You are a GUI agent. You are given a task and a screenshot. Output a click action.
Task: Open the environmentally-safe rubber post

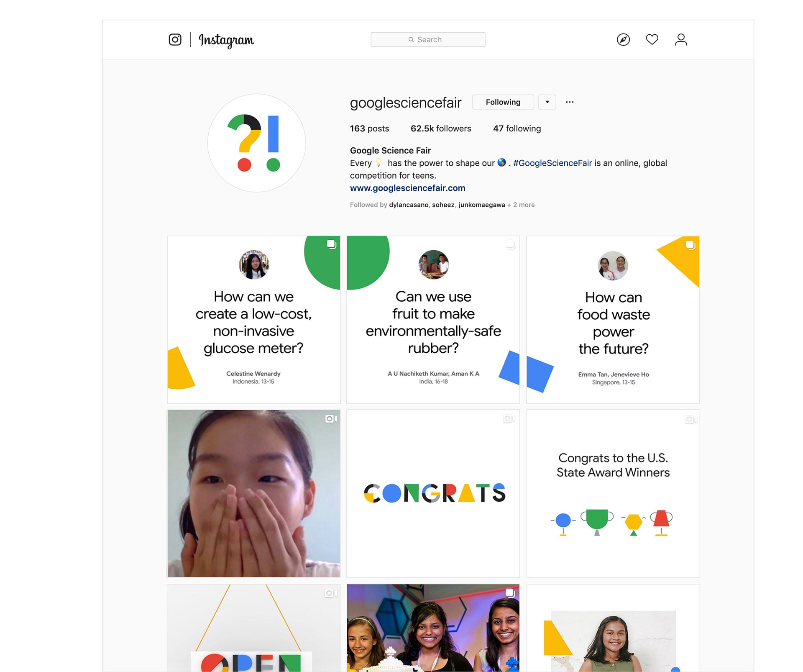(433, 320)
